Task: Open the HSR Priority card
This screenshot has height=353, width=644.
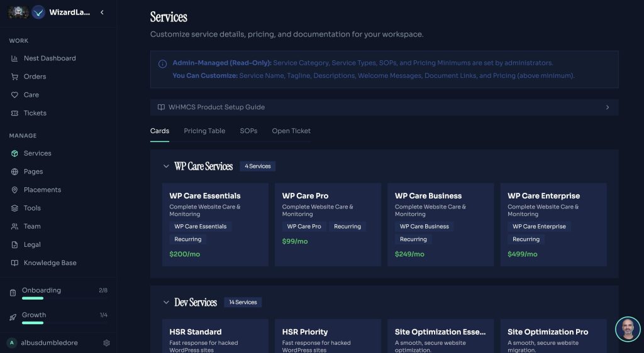Action: click(328, 336)
